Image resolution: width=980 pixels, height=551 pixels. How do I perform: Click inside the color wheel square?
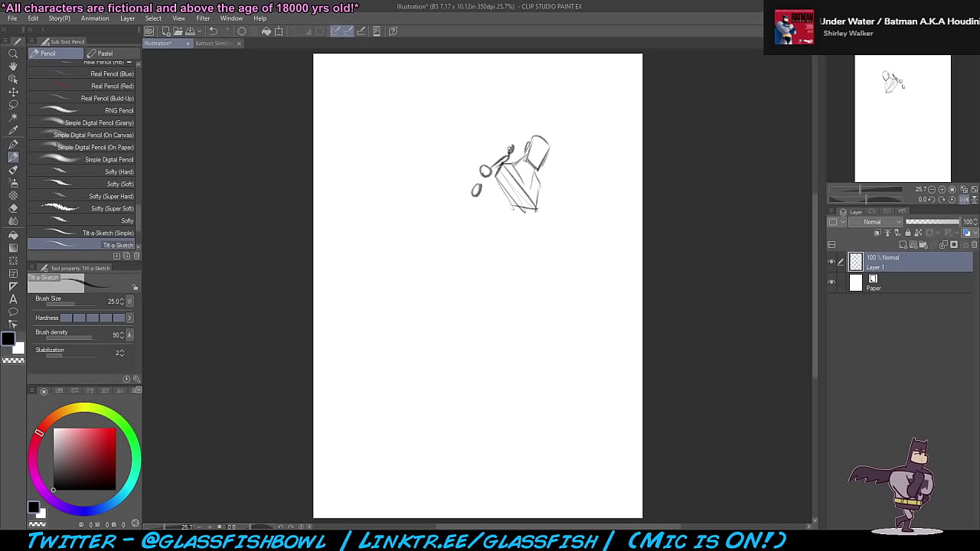84,458
